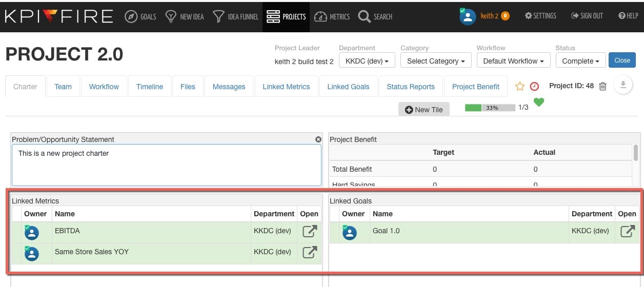Open Goal 1.0 using its open icon

click(x=627, y=232)
